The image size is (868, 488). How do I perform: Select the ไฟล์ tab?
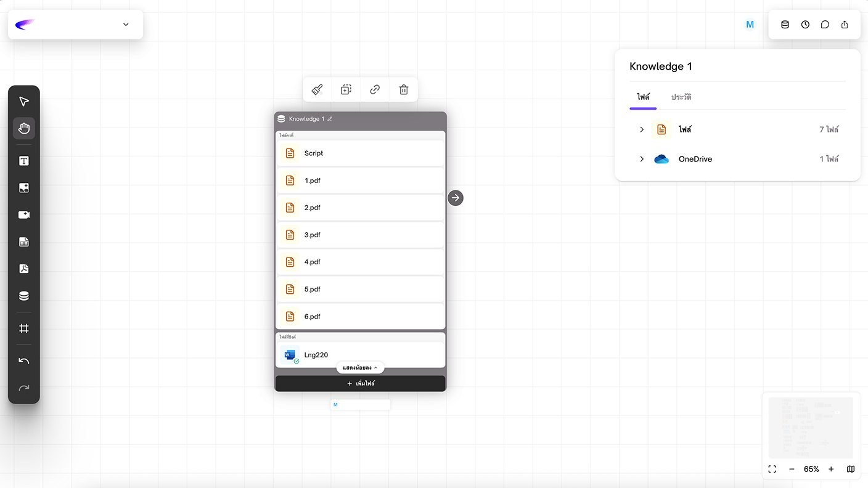643,97
